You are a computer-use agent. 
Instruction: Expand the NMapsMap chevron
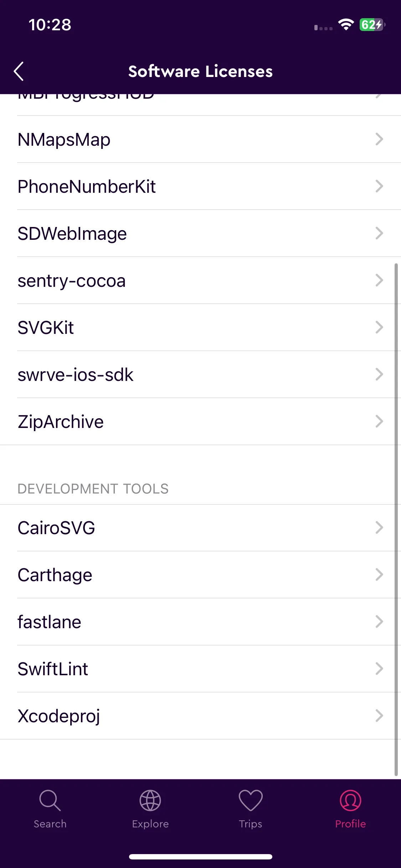379,139
